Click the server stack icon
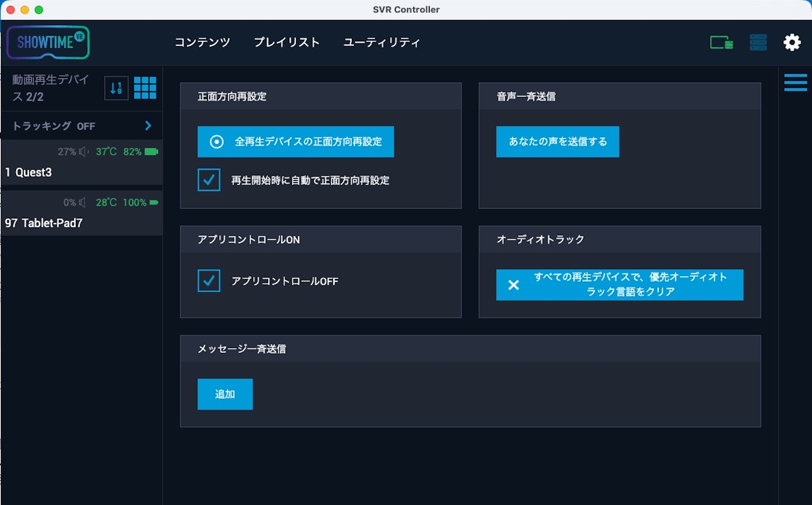The image size is (812, 505). click(x=758, y=42)
